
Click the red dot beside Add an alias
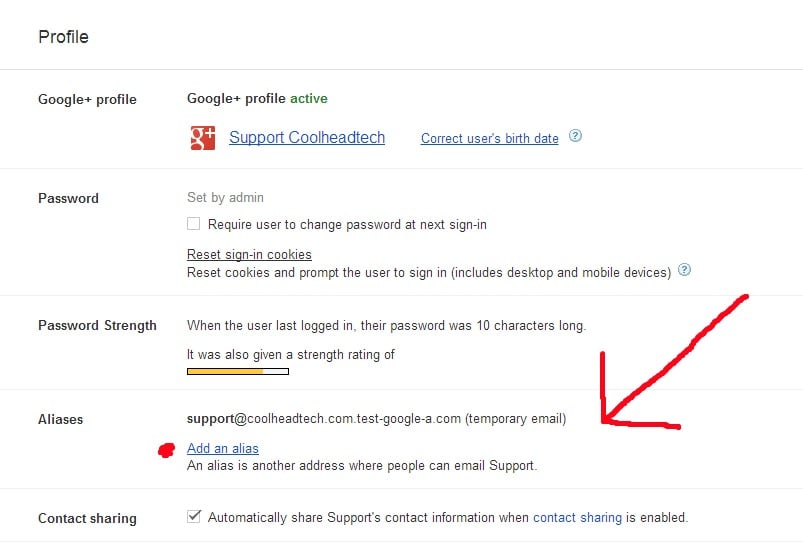tap(167, 449)
